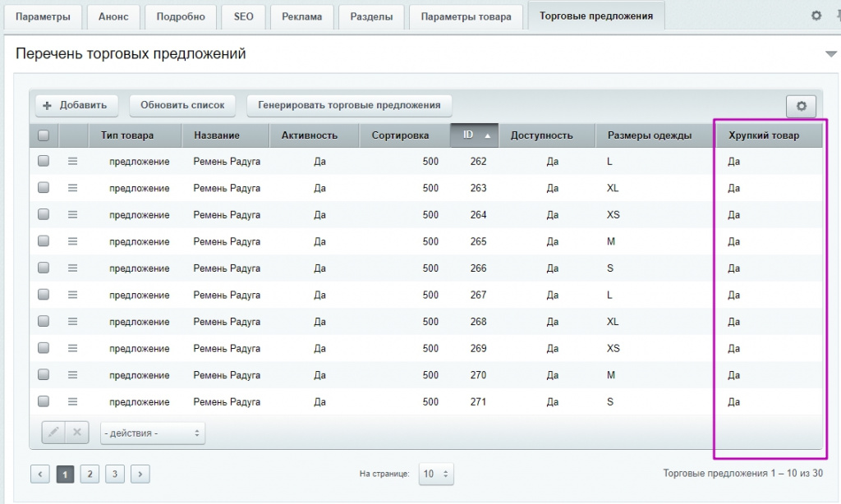Check the box for offer ID 262

[x=44, y=161]
